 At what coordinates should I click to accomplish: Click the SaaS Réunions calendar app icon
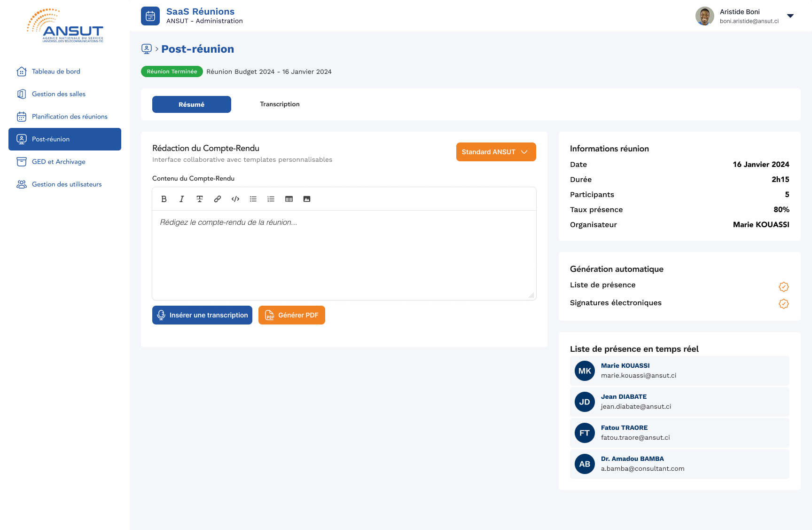150,16
